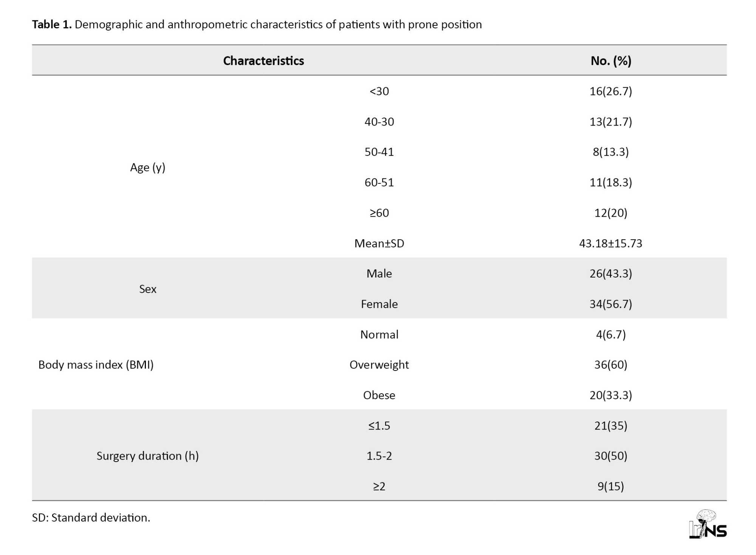Click the 1.5-2 surgery duration cell

[x=379, y=456]
